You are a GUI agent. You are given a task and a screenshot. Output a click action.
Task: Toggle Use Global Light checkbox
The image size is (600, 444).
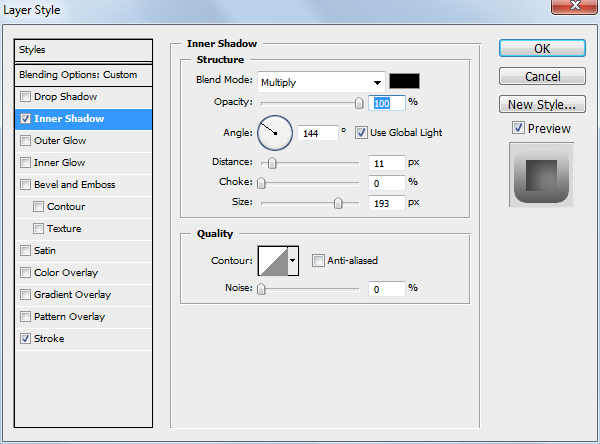[x=362, y=132]
